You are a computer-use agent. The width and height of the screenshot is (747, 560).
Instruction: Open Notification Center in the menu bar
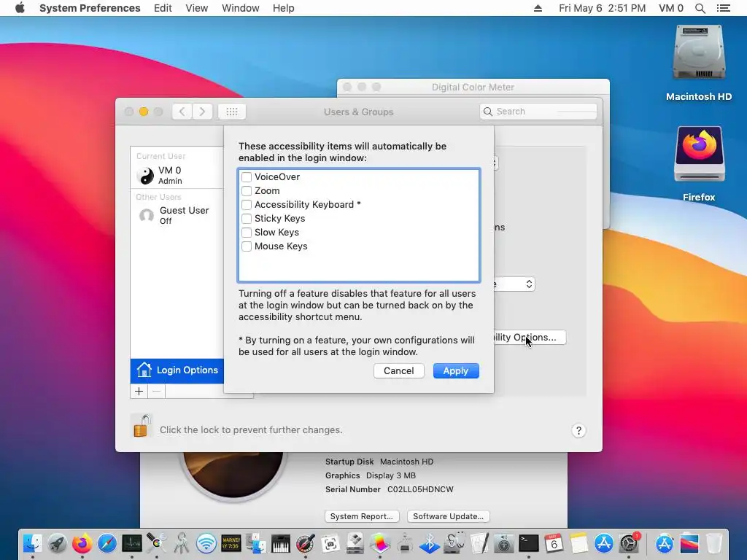[x=723, y=8]
